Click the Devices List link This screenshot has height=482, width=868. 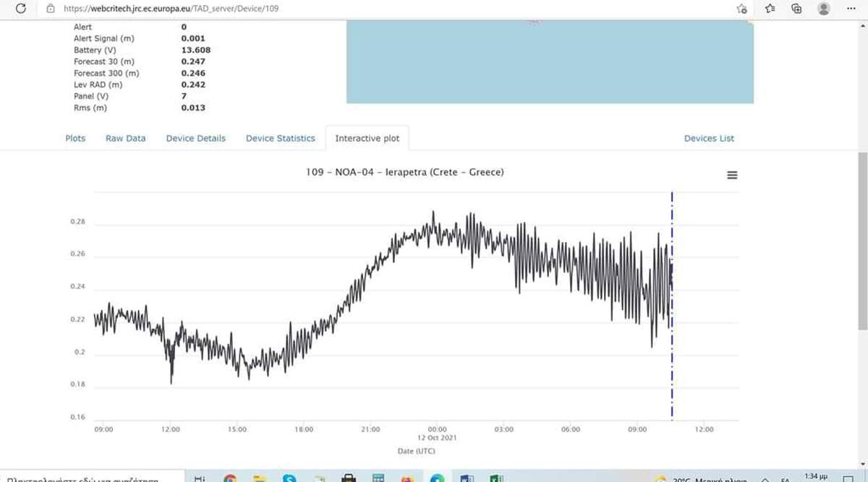[709, 138]
